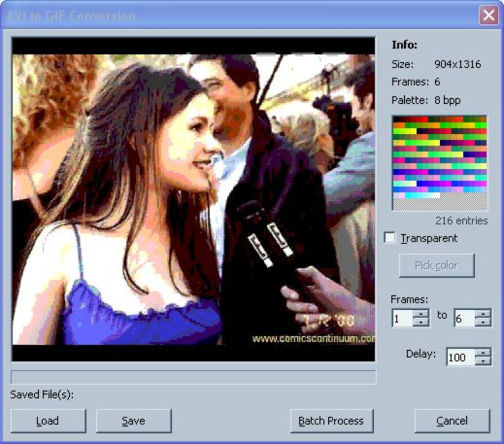Focus the start frame field showing 1

point(403,318)
